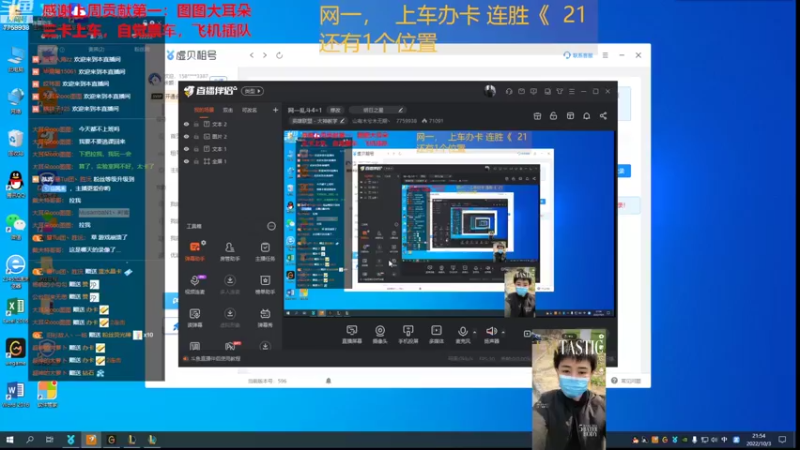This screenshot has height=450, width=800.
Task: Open the 主播任务 tool
Action: point(265,252)
